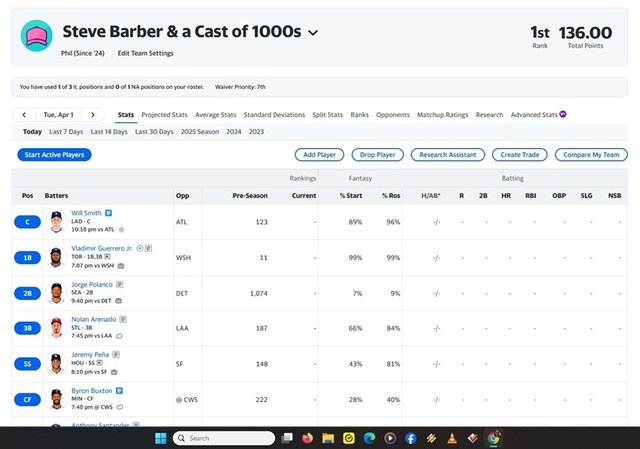The width and height of the screenshot is (640, 449).
Task: Open Jorge Polanco's player note icon
Action: tap(120, 284)
